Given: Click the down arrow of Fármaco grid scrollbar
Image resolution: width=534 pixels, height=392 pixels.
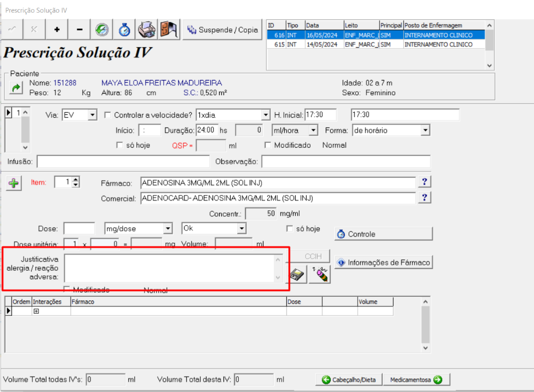Looking at the screenshot, I should pos(426,348).
